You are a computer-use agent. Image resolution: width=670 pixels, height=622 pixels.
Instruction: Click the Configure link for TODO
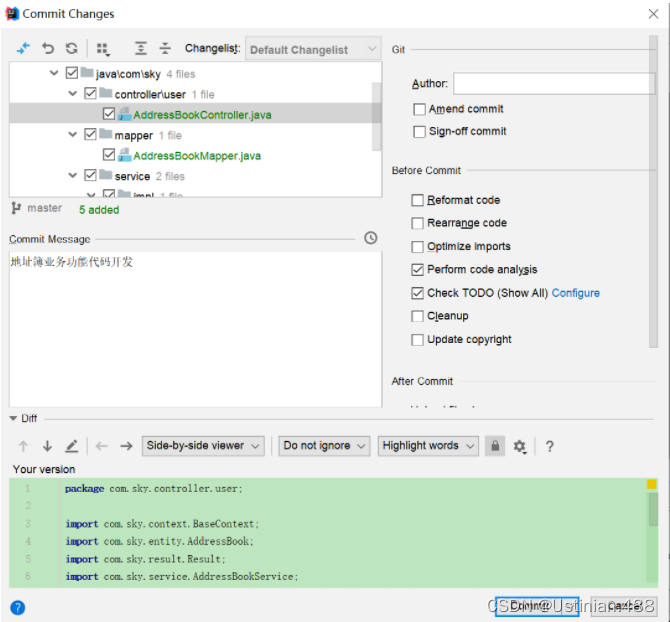click(x=576, y=293)
